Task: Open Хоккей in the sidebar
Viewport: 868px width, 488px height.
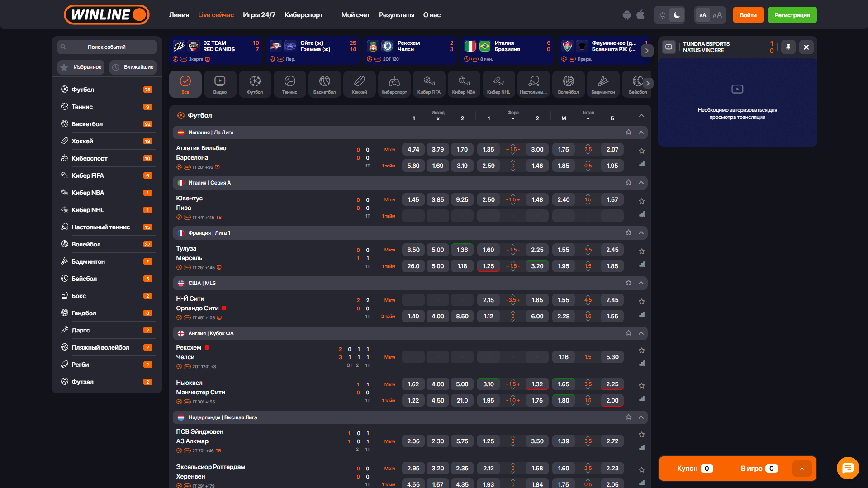Action: pyautogui.click(x=107, y=141)
